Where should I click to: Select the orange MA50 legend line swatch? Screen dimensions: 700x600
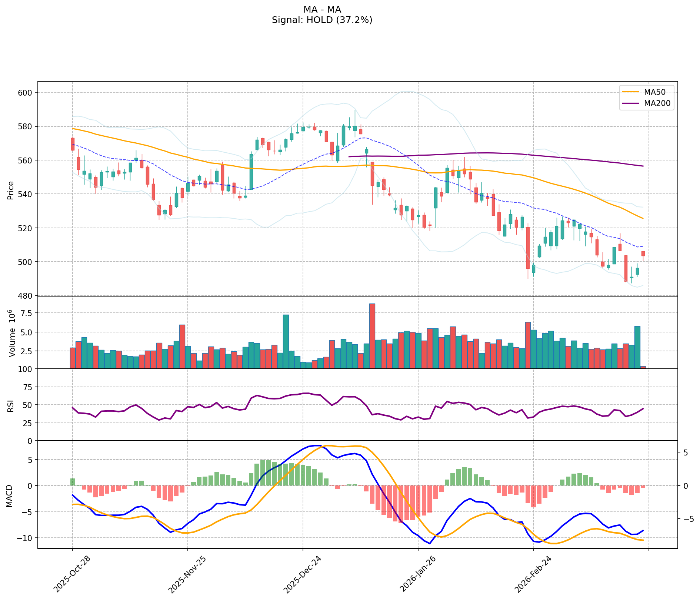pyautogui.click(x=631, y=92)
